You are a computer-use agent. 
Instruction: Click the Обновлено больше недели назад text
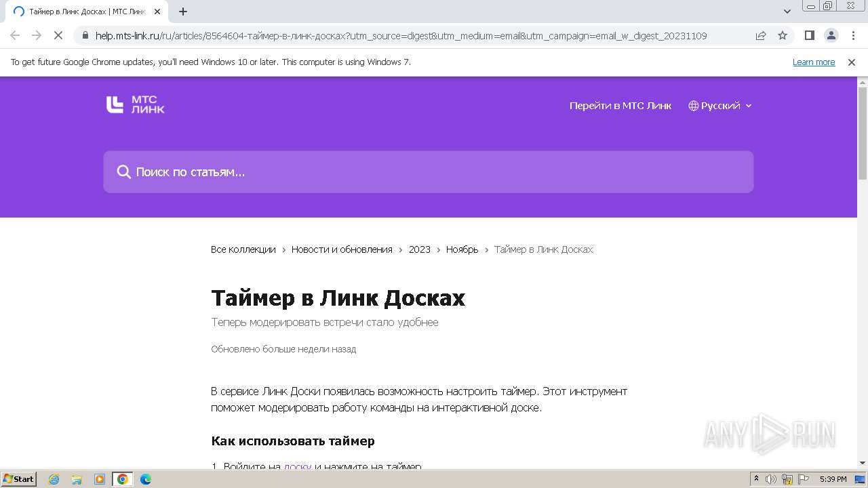(x=283, y=349)
